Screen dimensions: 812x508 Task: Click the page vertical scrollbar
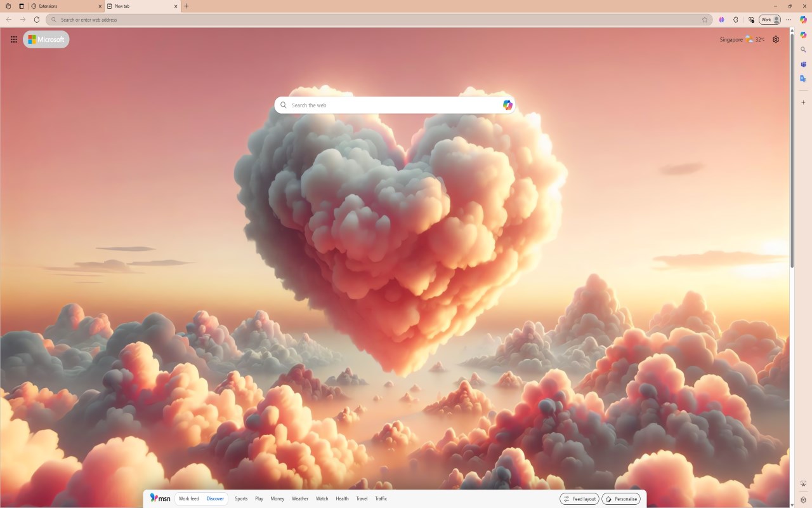[792, 149]
